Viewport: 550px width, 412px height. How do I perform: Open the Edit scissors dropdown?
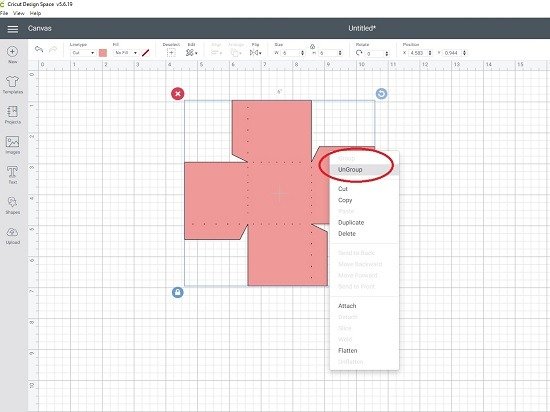click(192, 53)
